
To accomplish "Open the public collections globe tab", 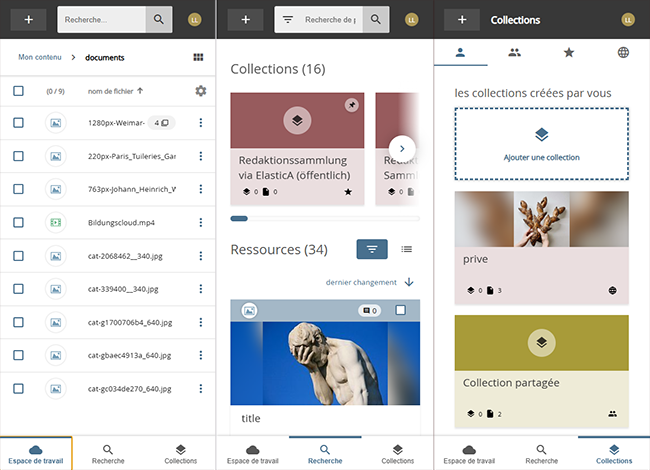I will 623,52.
